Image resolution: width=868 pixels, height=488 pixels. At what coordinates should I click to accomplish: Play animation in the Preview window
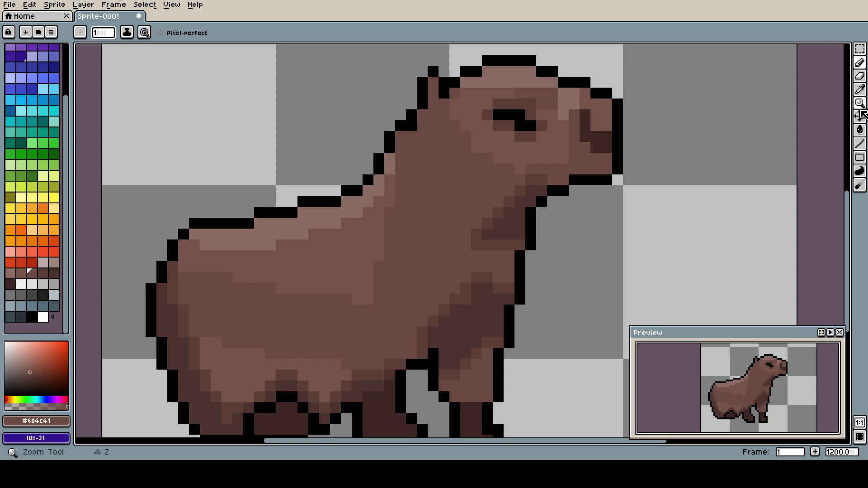(830, 332)
